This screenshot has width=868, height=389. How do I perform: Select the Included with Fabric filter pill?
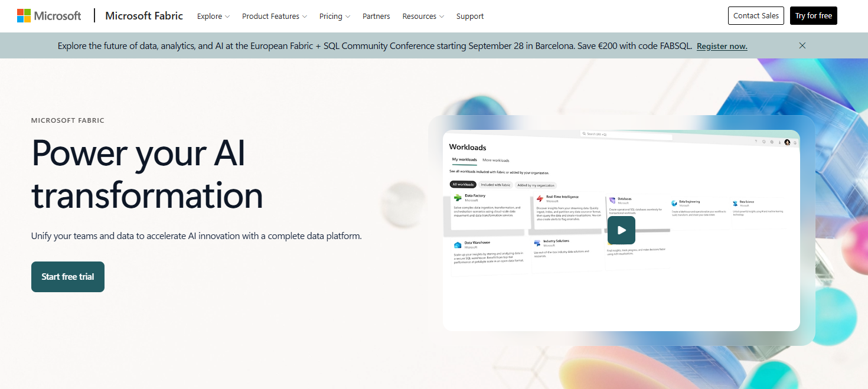[495, 185]
